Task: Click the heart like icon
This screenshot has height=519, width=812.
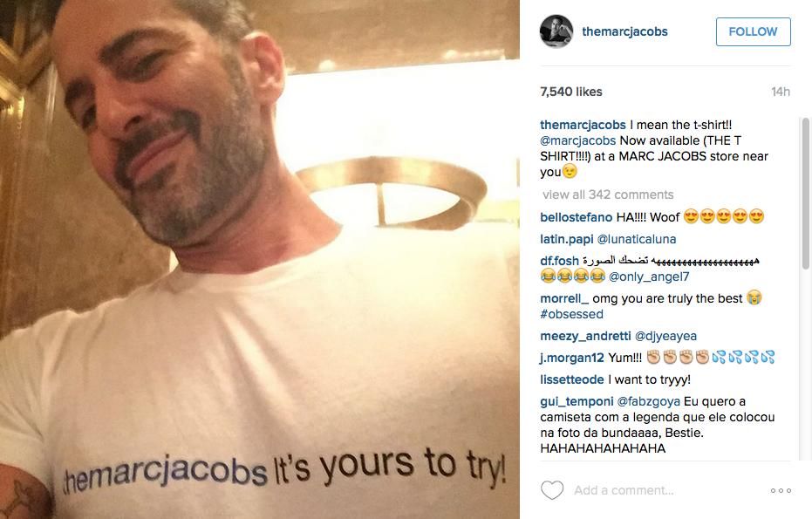Action: click(552, 490)
